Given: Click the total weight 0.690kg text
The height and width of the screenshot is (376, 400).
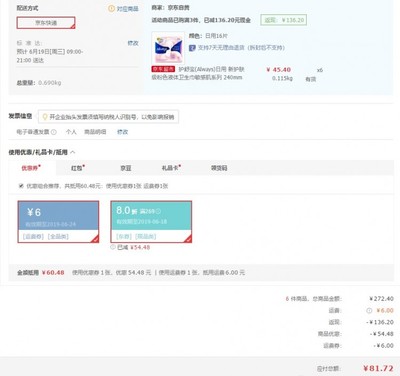Looking at the screenshot, I should (50, 83).
